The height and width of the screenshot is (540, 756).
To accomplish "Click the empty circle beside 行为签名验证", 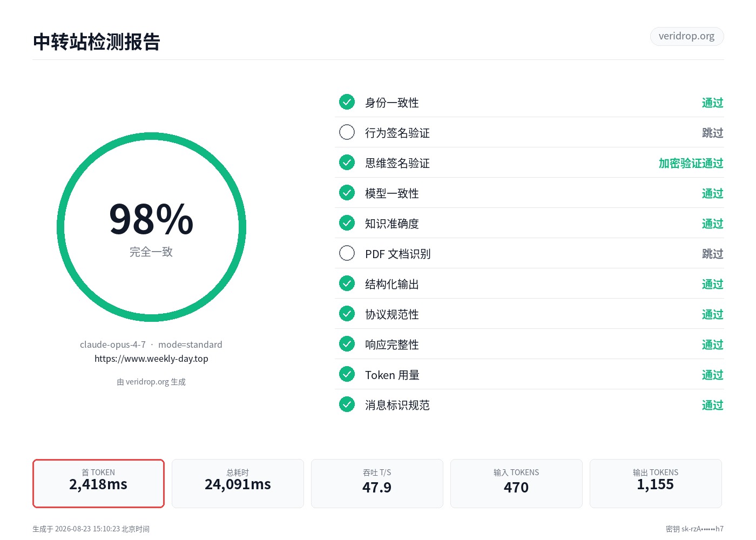I will click(x=347, y=132).
